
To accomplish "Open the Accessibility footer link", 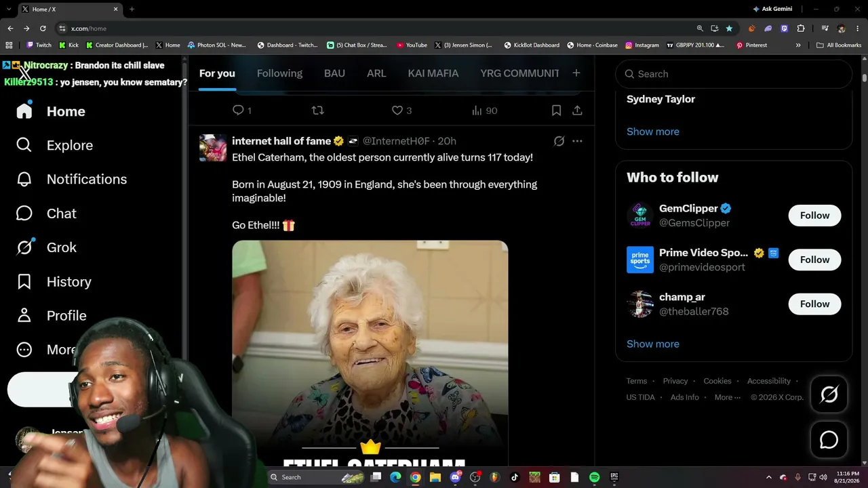I will pyautogui.click(x=769, y=381).
